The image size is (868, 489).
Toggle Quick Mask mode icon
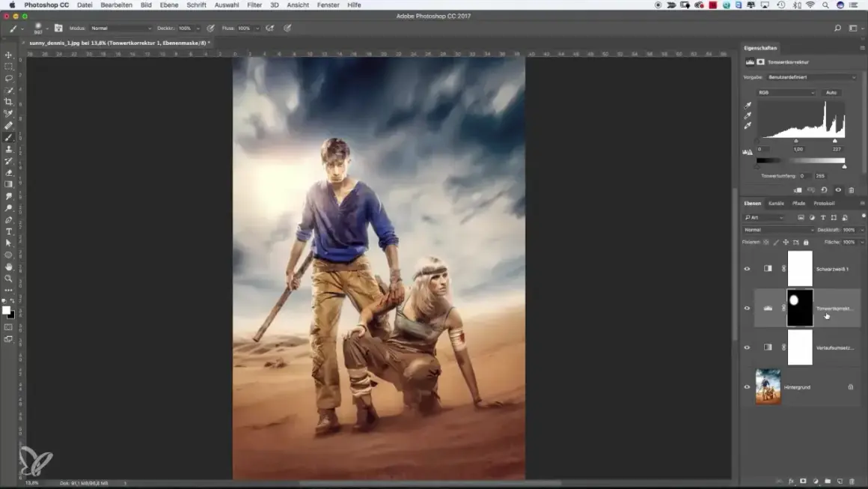coord(8,327)
